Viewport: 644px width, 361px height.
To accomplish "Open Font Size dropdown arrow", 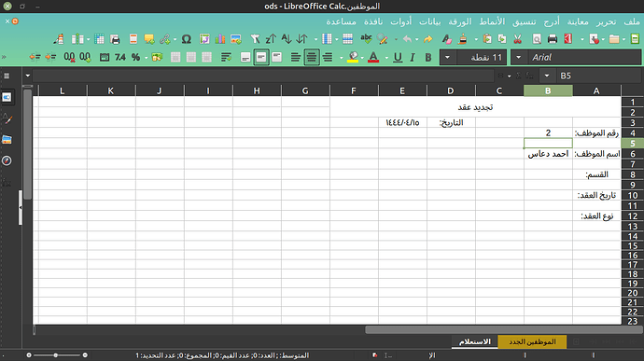I will point(447,57).
